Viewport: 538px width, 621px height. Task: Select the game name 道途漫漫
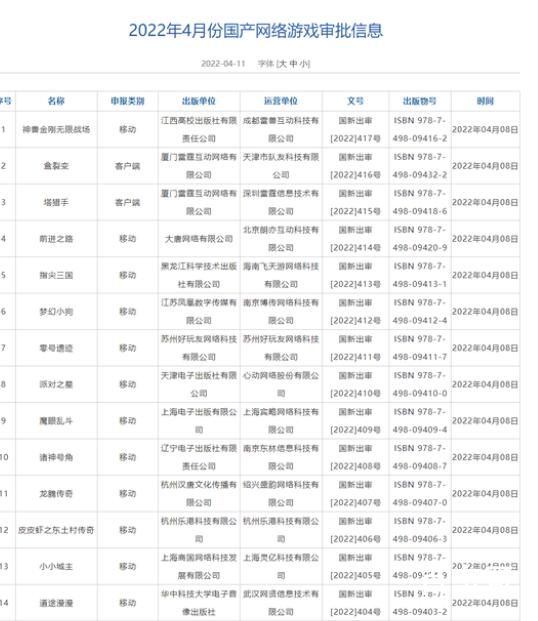[56, 603]
